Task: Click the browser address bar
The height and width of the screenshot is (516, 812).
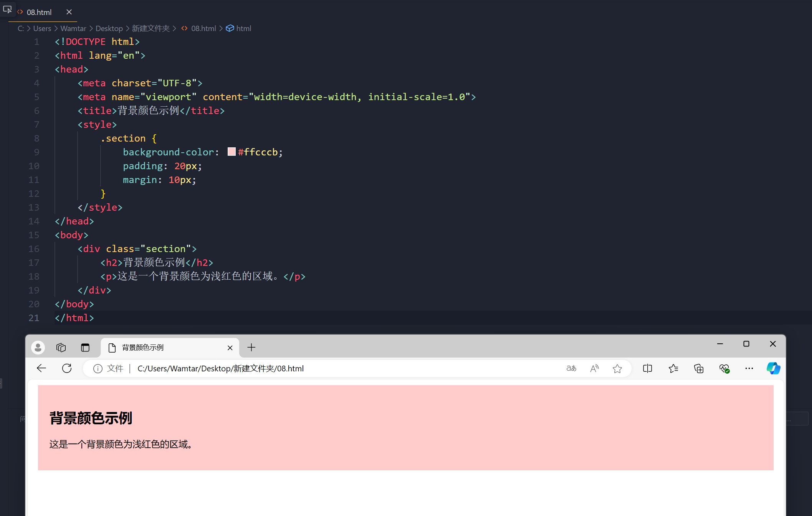Action: coord(346,368)
